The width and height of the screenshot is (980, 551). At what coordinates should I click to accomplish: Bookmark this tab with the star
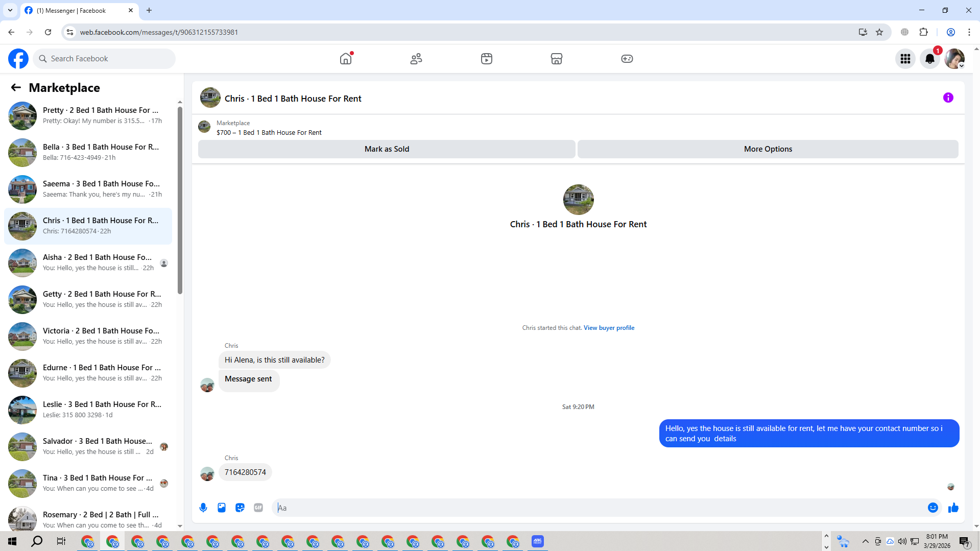(879, 32)
